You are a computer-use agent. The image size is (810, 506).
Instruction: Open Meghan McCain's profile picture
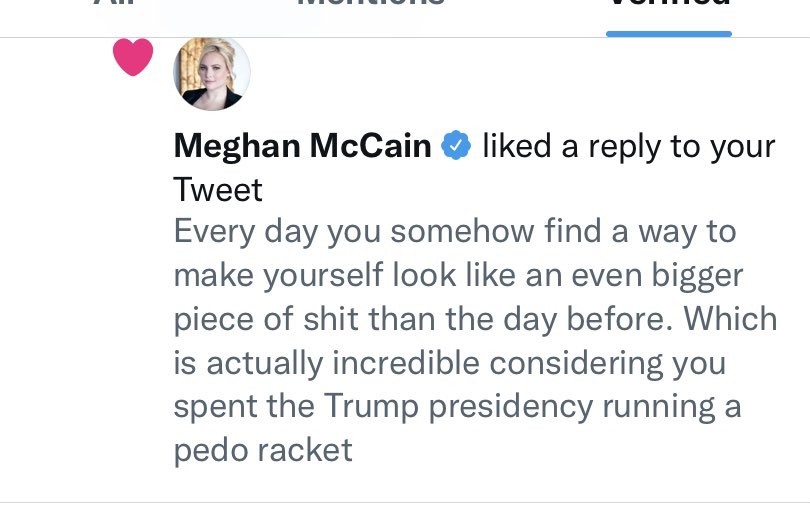[212, 73]
